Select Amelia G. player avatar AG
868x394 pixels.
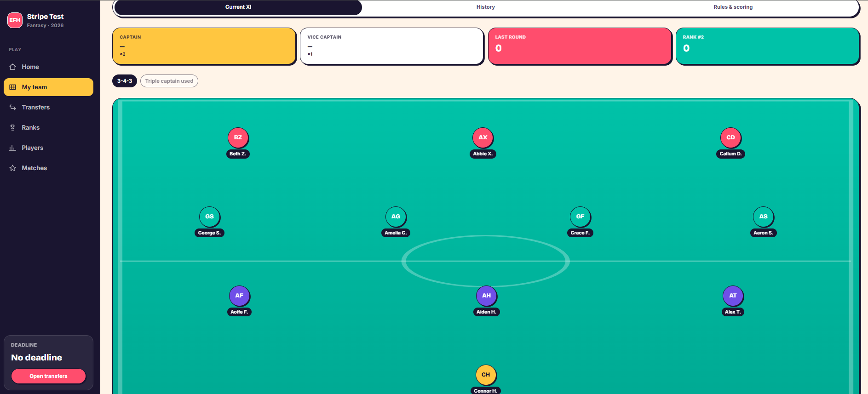tap(396, 217)
